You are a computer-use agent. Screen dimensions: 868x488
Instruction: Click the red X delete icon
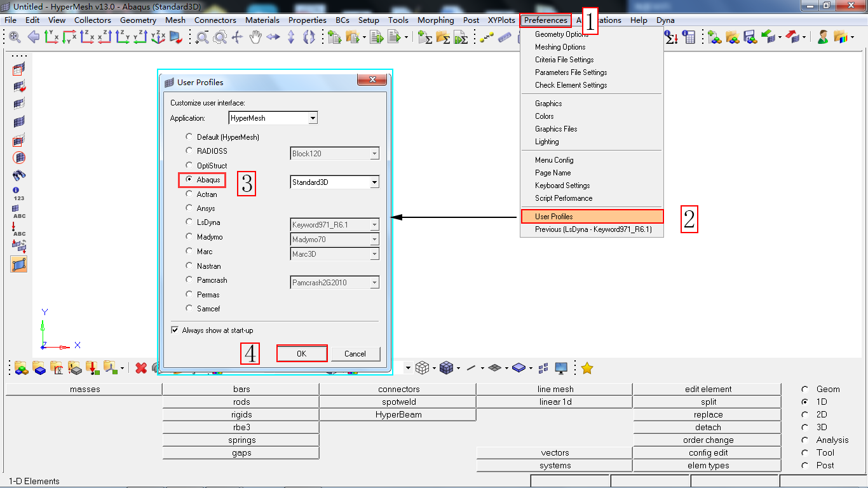click(141, 368)
